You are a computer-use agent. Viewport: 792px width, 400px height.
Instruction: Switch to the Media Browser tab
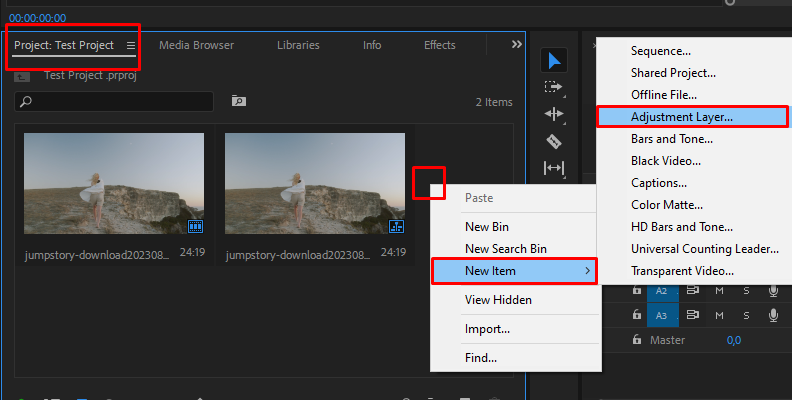coord(196,45)
